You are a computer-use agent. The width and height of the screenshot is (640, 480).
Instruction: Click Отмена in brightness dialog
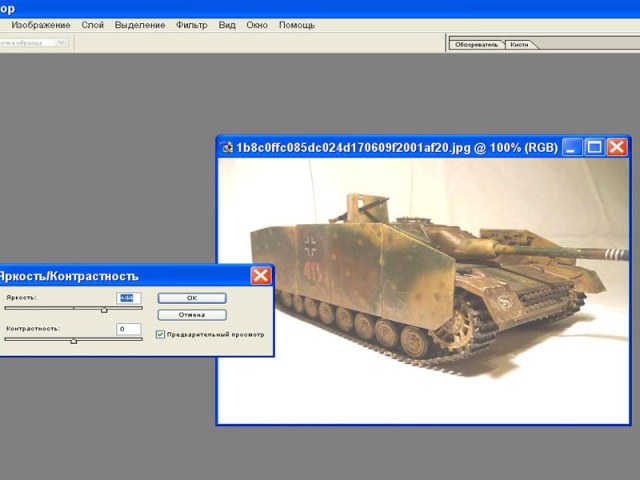point(192,315)
